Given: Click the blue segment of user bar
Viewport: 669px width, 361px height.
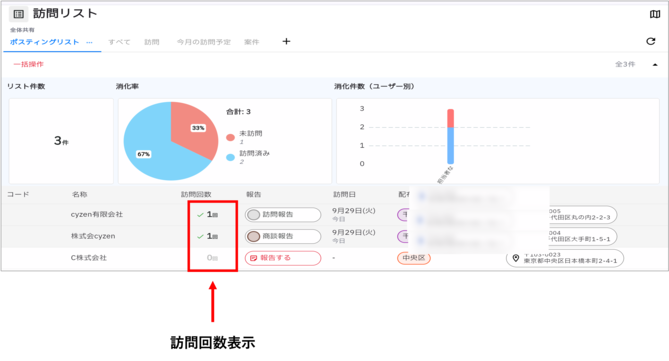Looking at the screenshot, I should point(451,146).
